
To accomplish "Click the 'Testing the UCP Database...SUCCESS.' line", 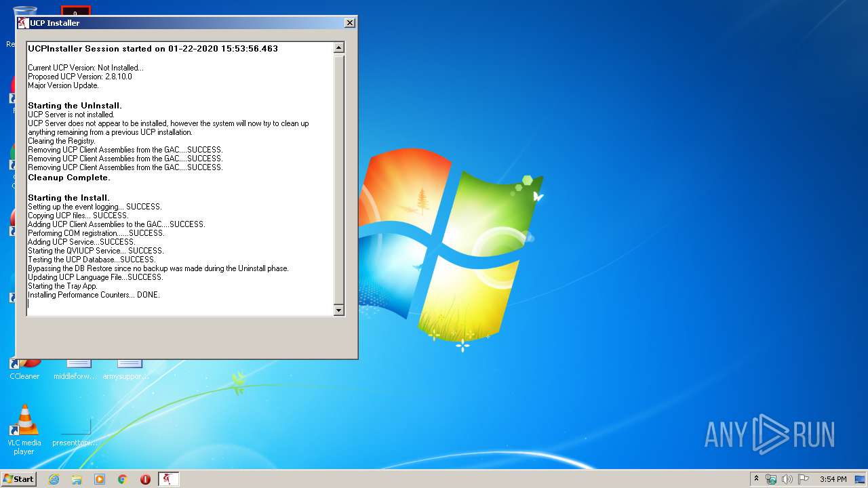I will (92, 260).
